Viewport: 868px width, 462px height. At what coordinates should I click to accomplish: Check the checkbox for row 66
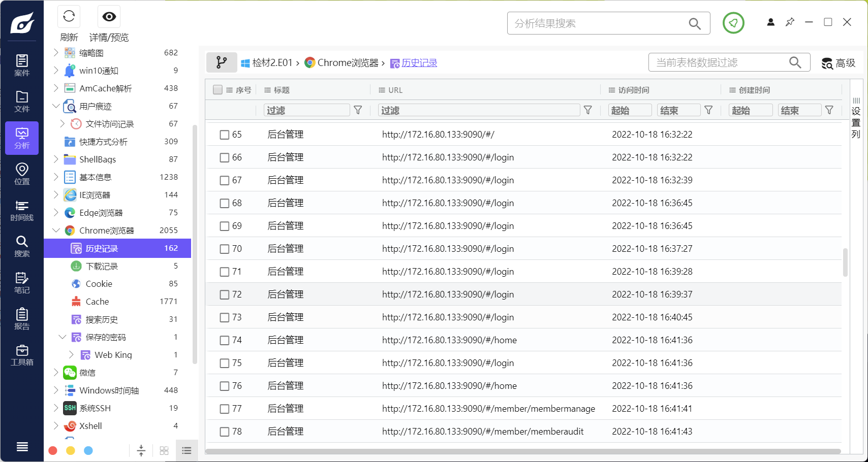pos(225,157)
